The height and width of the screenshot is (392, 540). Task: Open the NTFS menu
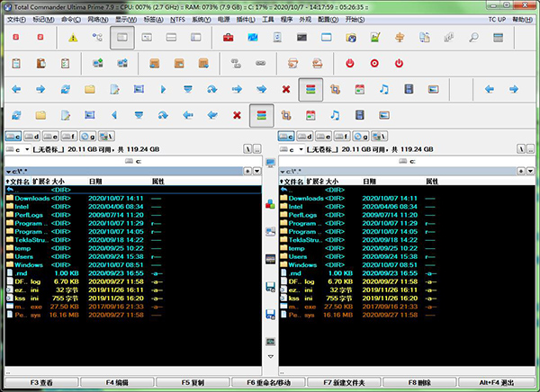(x=177, y=20)
